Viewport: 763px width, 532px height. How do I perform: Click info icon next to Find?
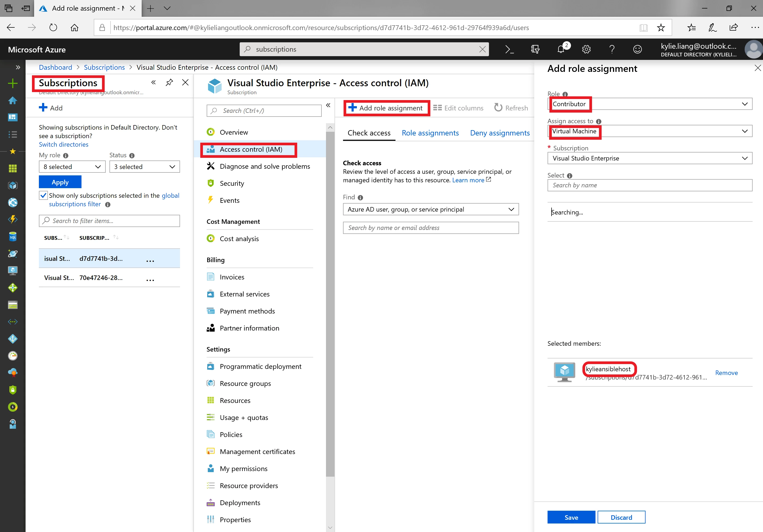pos(360,197)
